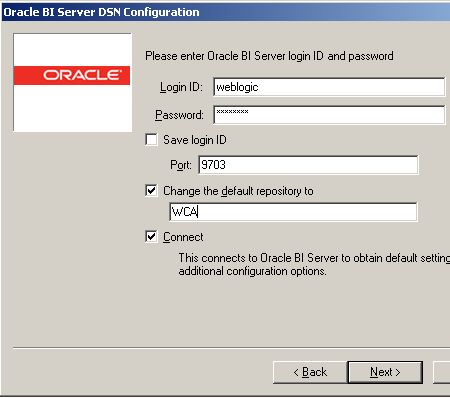Click the 'Port:' label
Screen dimensions: 450x398
click(181, 165)
